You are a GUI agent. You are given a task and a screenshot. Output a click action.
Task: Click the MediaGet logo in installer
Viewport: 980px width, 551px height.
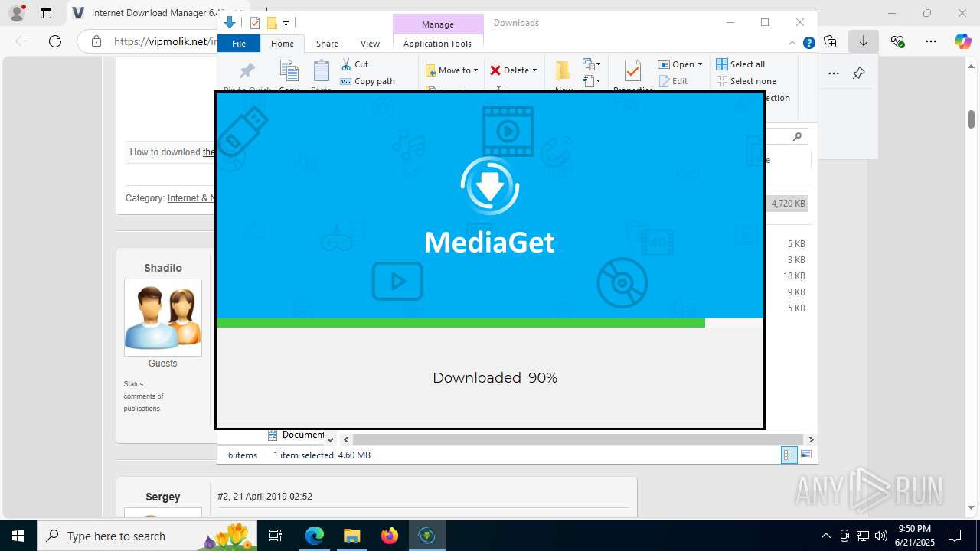[490, 185]
